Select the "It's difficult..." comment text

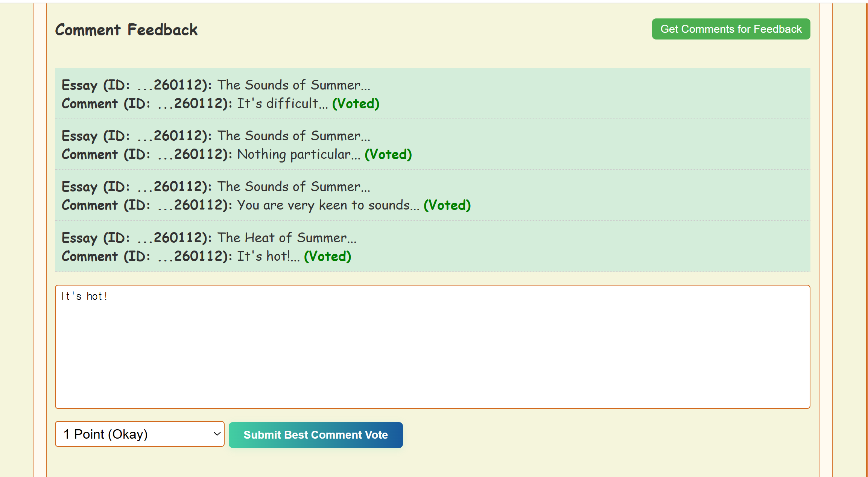coord(283,103)
